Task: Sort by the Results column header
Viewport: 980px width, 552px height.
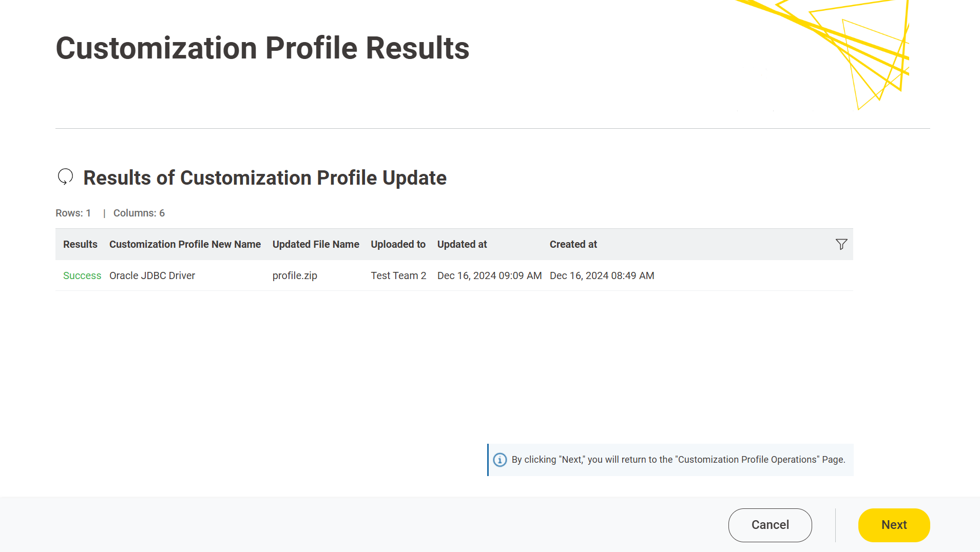Action: 80,244
